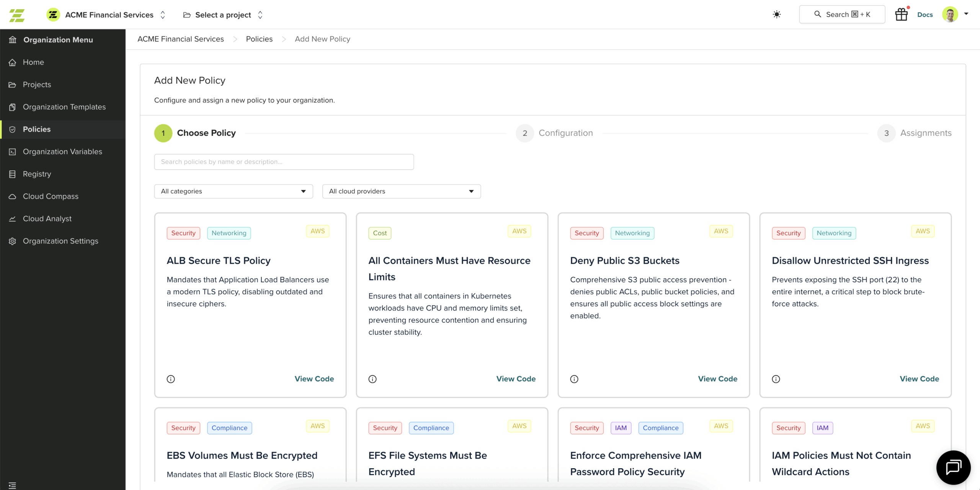Viewport: 980px width, 490px height.
Task: Collapse the sidebar using bottom menu icon
Action: 12,485
